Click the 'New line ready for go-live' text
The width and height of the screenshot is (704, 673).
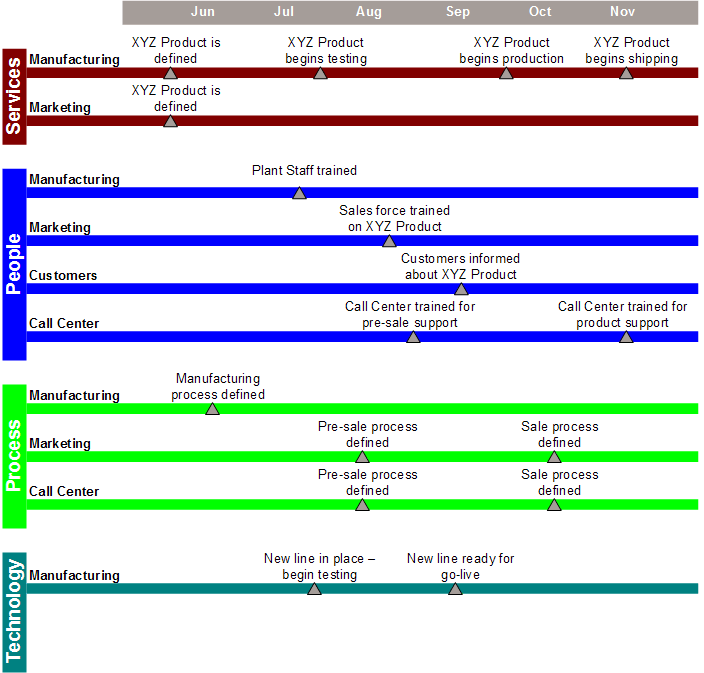[460, 567]
